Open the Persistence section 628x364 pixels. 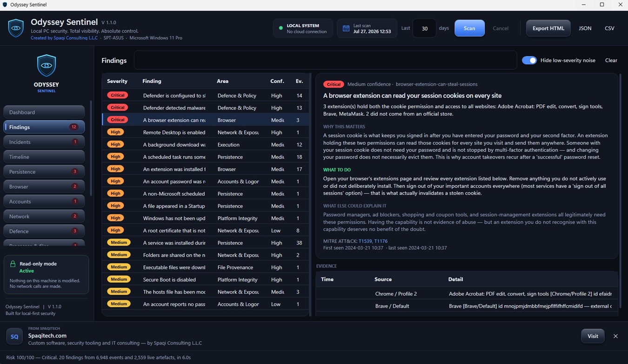coord(44,172)
